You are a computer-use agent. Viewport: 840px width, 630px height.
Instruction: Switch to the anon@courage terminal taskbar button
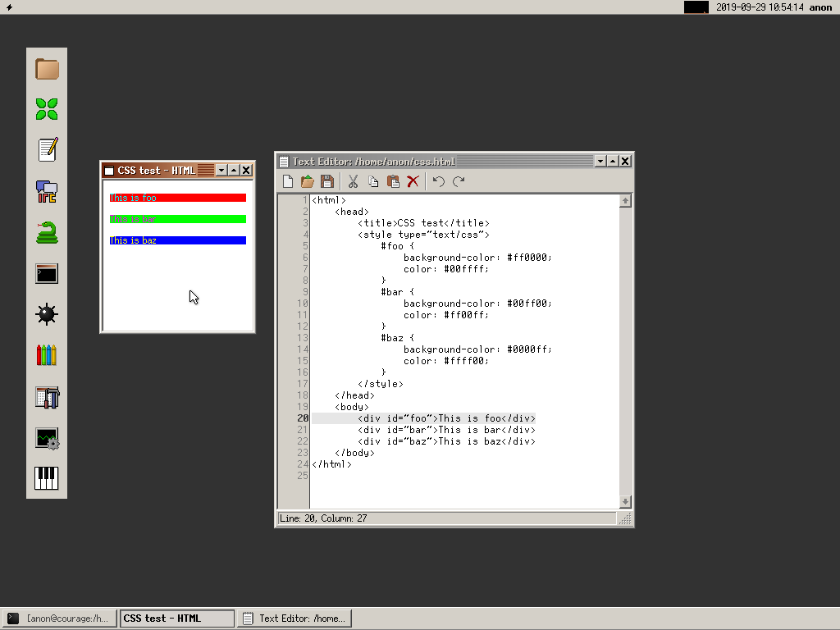click(59, 619)
